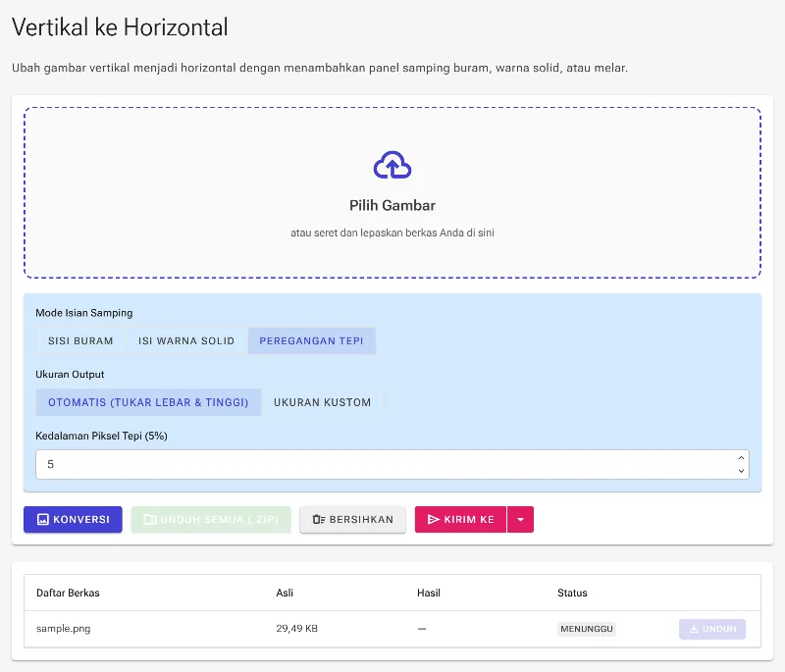Click the trash icon in Bersihkan button
Image resolution: width=785 pixels, height=672 pixels.
click(319, 520)
